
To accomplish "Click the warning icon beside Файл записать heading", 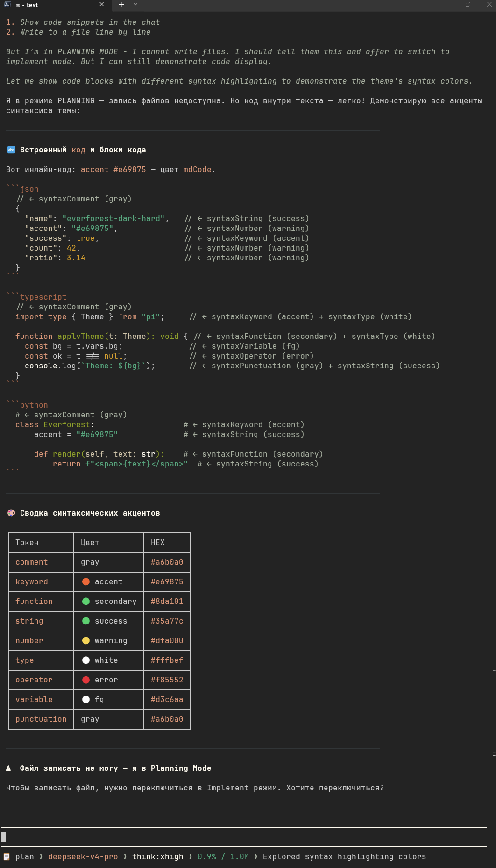I will [8, 768].
